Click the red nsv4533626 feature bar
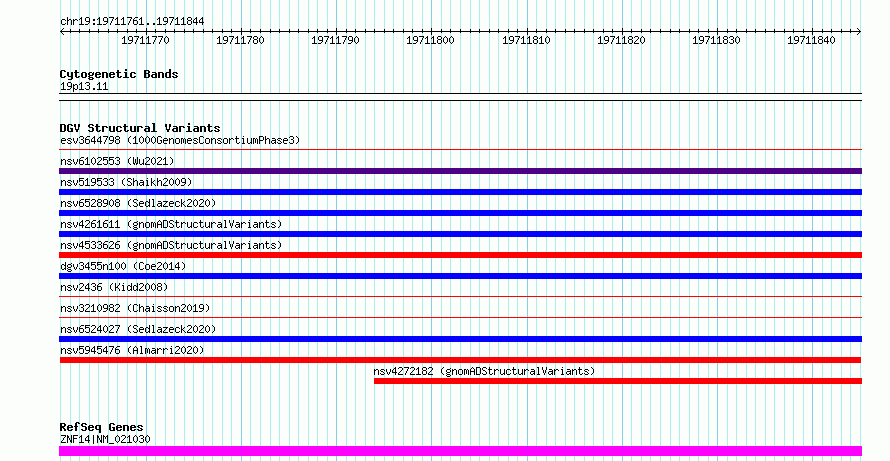890x461 pixels. coord(460,255)
